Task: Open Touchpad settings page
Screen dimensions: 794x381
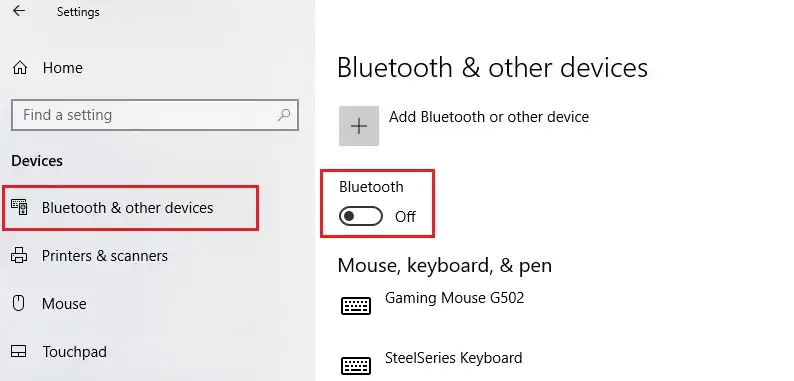Action: (x=75, y=352)
